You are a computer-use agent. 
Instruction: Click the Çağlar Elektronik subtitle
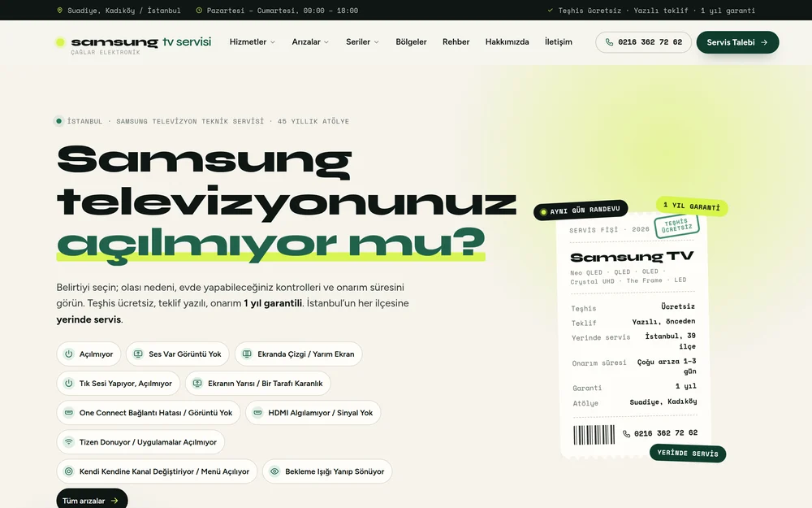[106, 52]
